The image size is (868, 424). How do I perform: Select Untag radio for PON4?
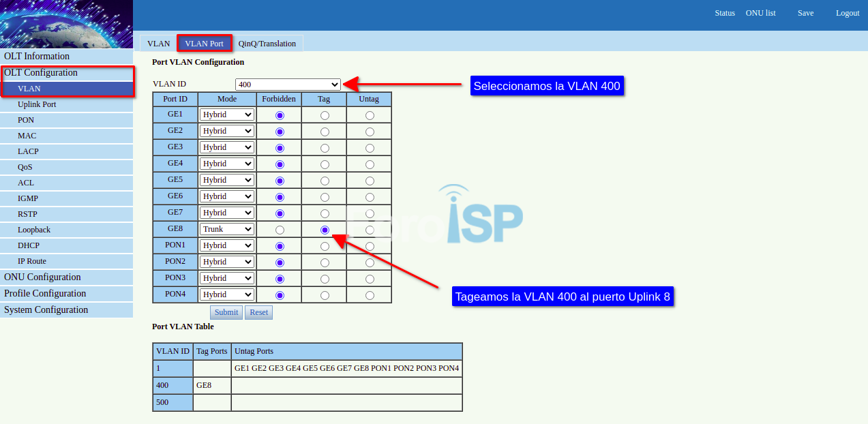[370, 295]
